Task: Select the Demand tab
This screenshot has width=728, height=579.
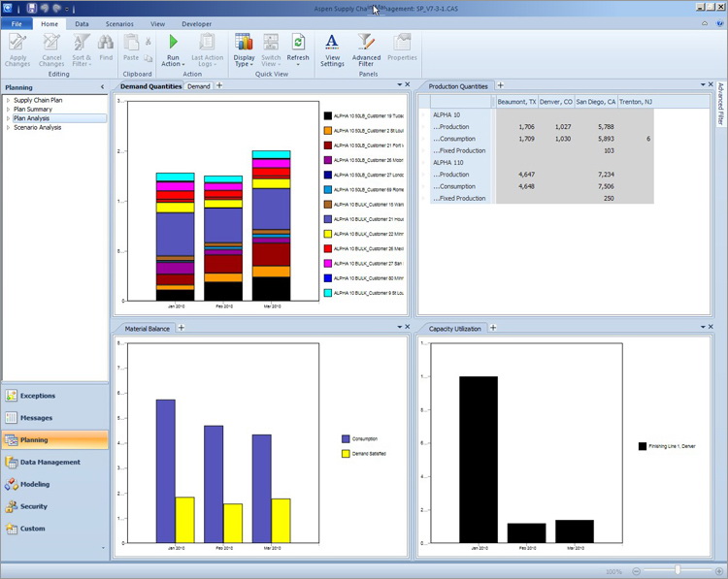Action: [x=199, y=86]
